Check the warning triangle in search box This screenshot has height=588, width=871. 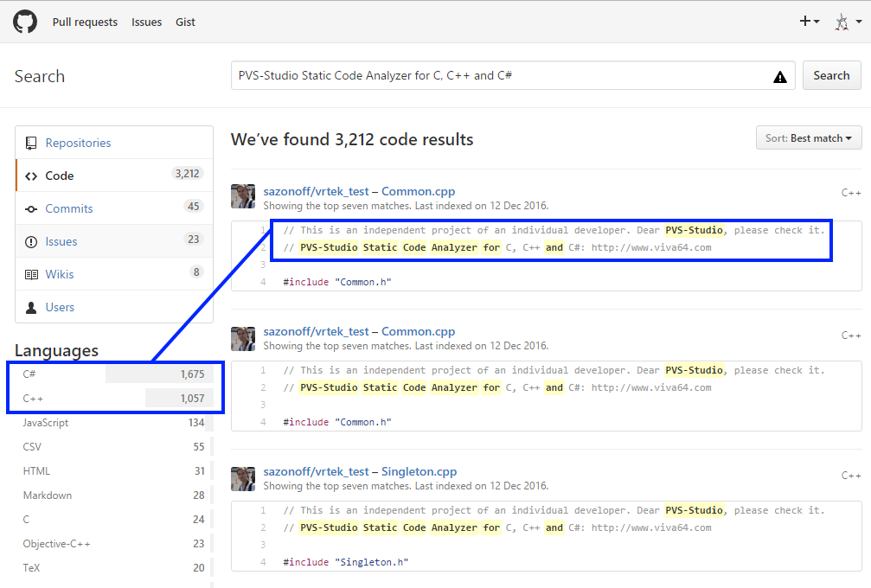[x=780, y=77]
